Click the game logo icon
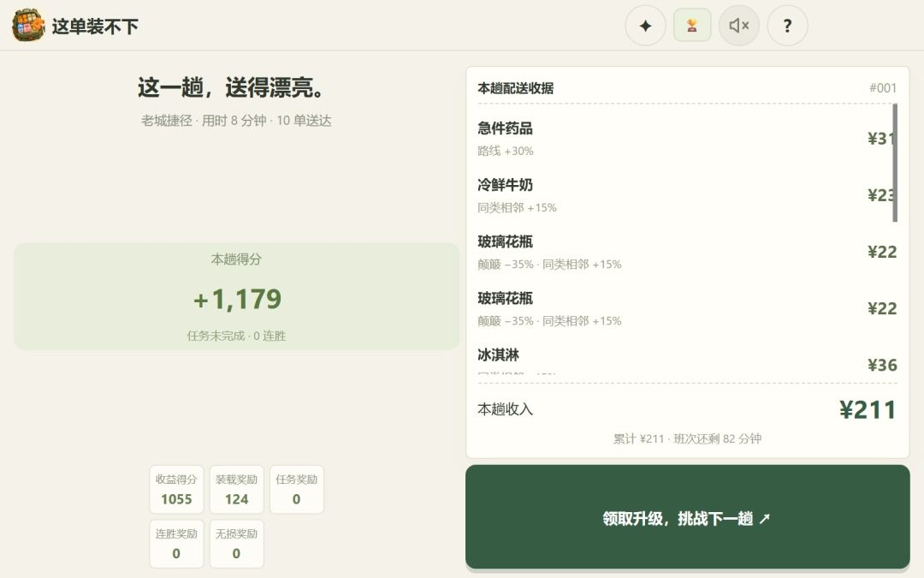This screenshot has height=578, width=924. click(x=27, y=26)
